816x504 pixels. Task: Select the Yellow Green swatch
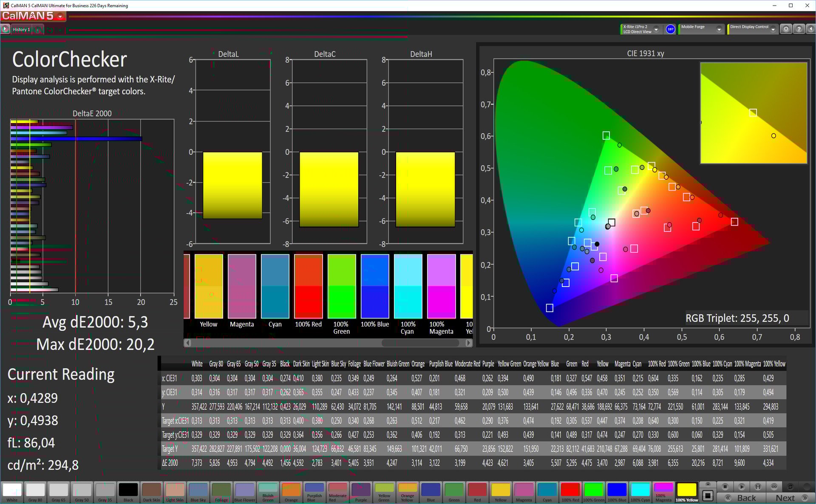point(384,493)
